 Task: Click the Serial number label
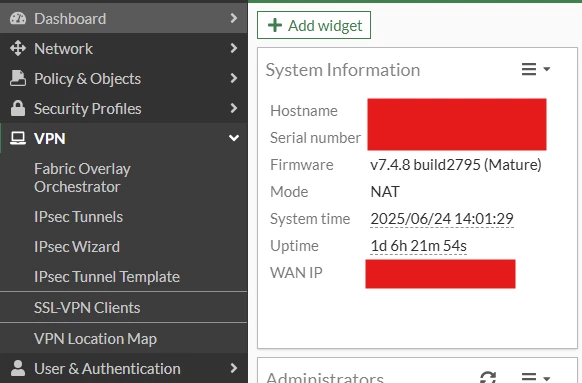pos(315,138)
